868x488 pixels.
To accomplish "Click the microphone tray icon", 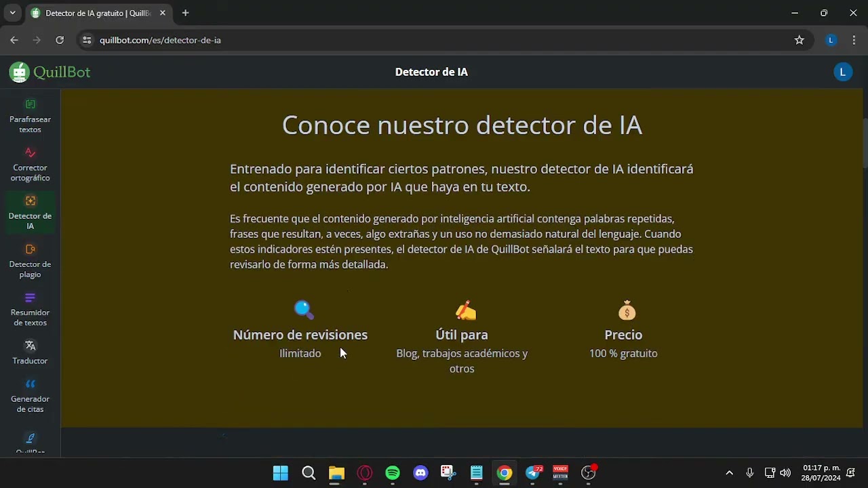I will (x=750, y=473).
